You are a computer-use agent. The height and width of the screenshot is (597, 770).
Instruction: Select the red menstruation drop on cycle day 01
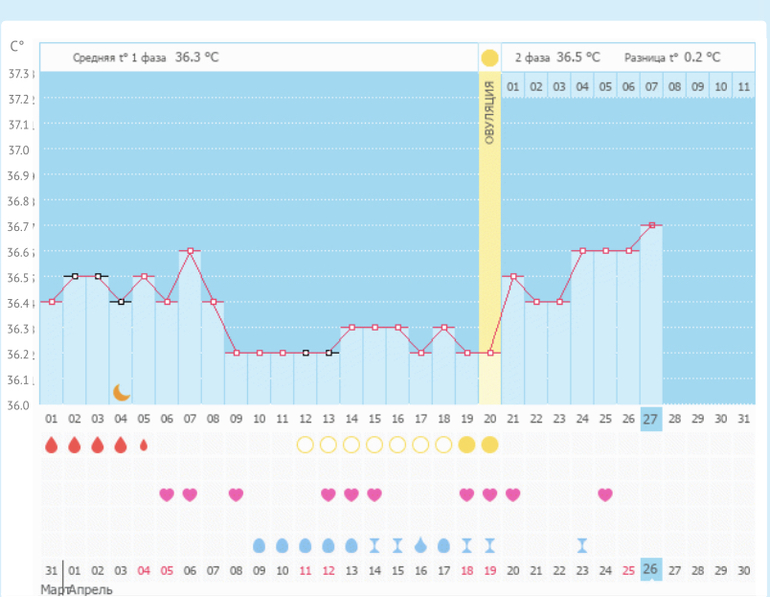52,445
